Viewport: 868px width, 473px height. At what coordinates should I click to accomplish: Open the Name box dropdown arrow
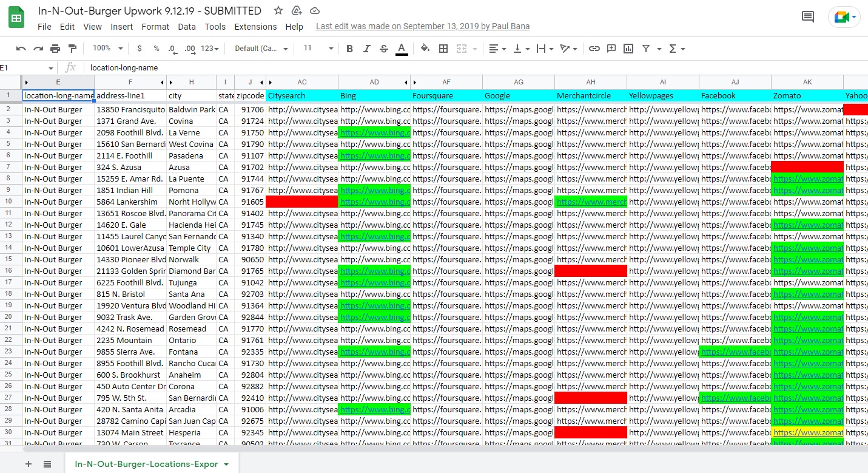click(51, 68)
